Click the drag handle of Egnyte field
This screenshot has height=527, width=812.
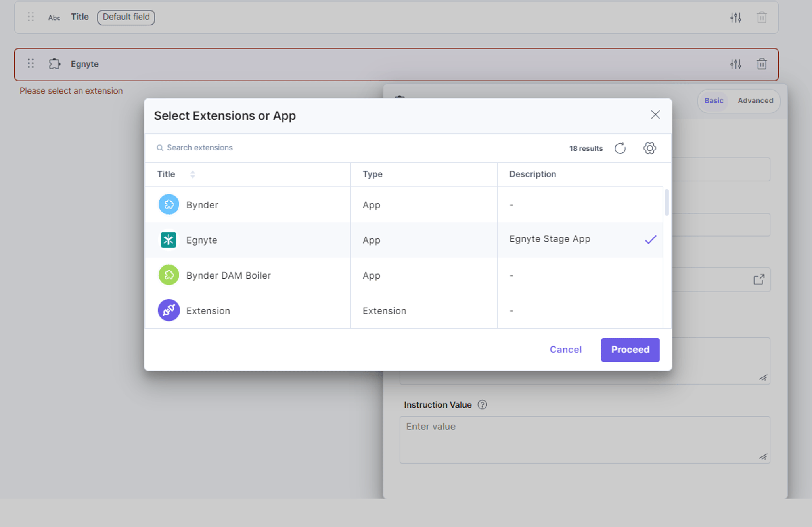[x=31, y=63]
